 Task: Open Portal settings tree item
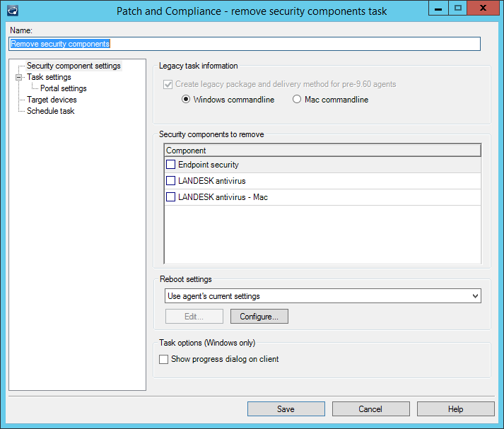tap(64, 88)
